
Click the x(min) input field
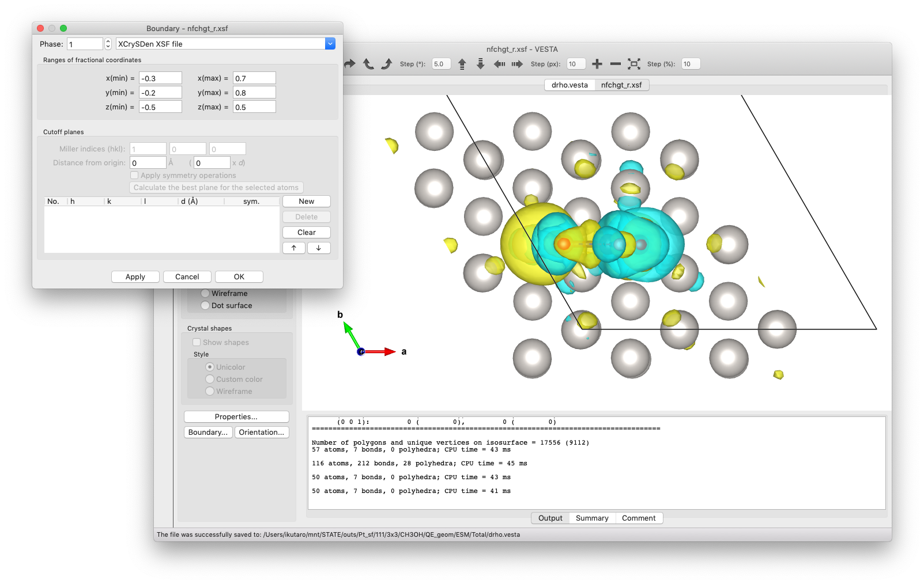click(x=160, y=78)
